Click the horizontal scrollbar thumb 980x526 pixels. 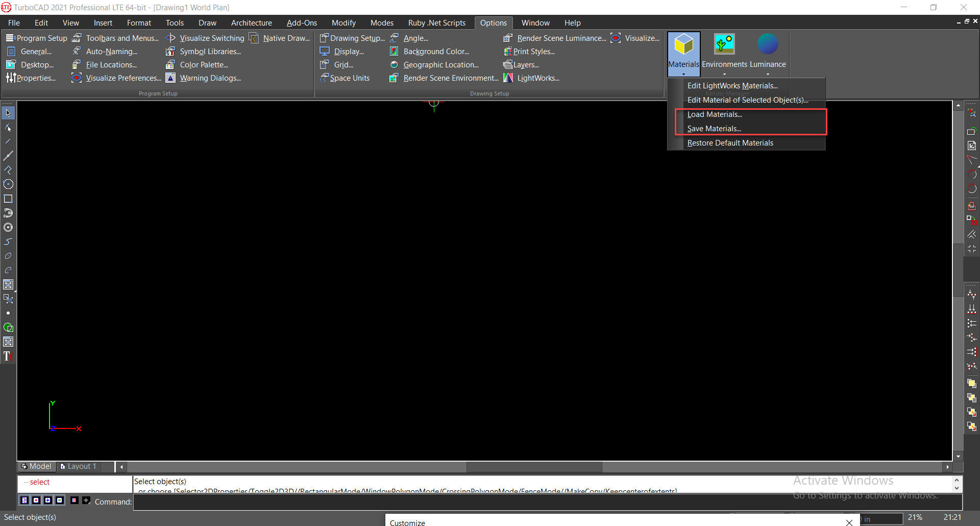[x=534, y=467]
